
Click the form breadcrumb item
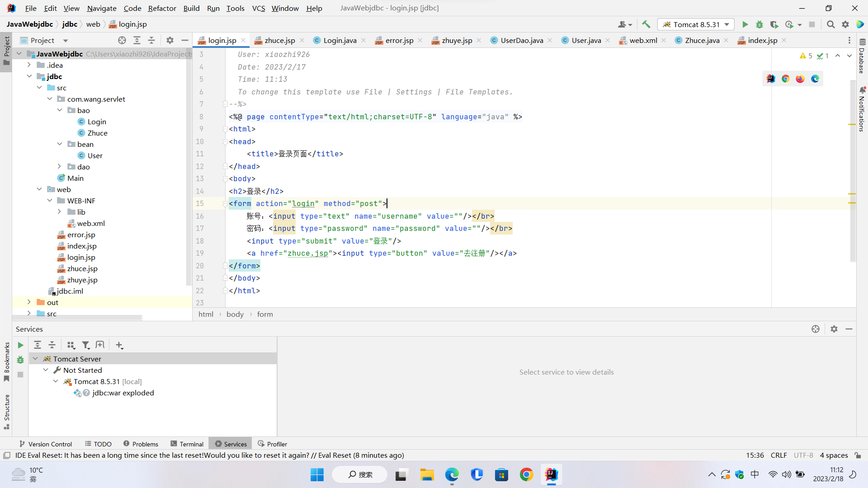click(265, 314)
